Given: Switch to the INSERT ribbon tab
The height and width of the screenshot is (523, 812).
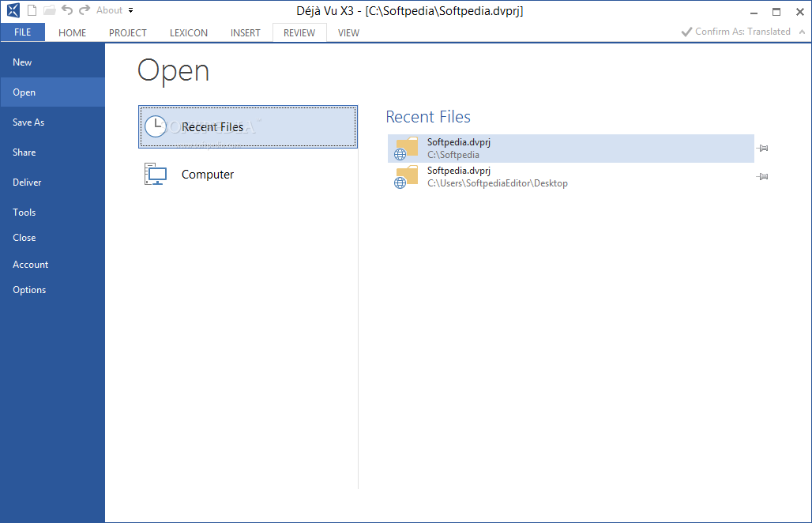Looking at the screenshot, I should 245,32.
